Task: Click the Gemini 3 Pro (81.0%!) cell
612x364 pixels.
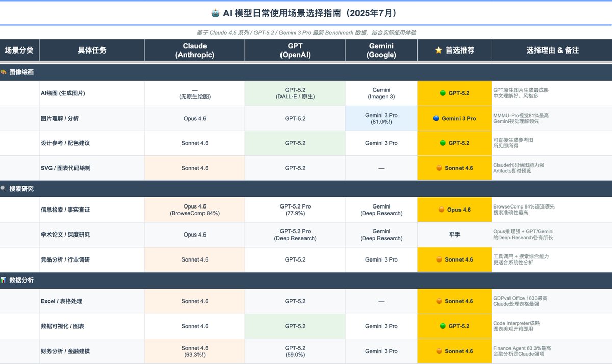Action: tap(381, 118)
